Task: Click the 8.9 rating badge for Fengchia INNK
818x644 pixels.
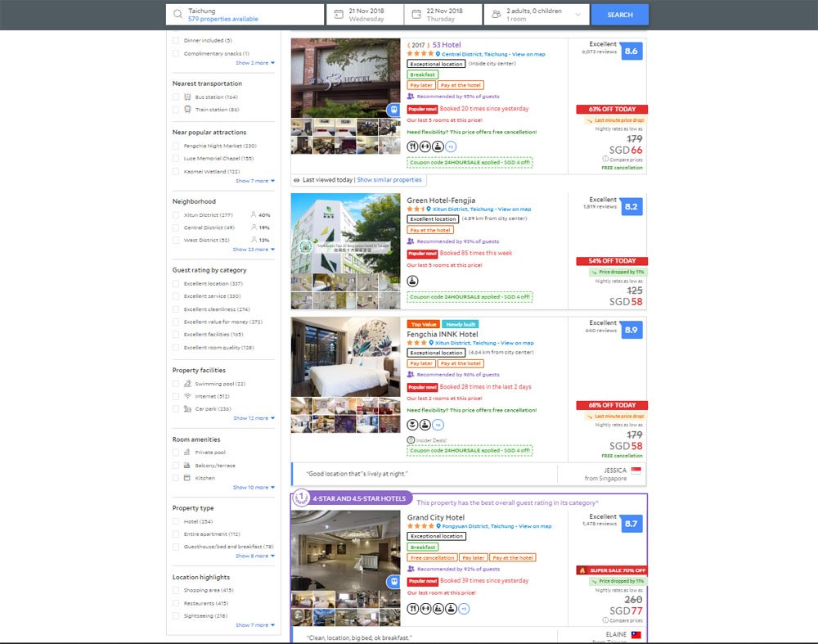Action: 631,330
